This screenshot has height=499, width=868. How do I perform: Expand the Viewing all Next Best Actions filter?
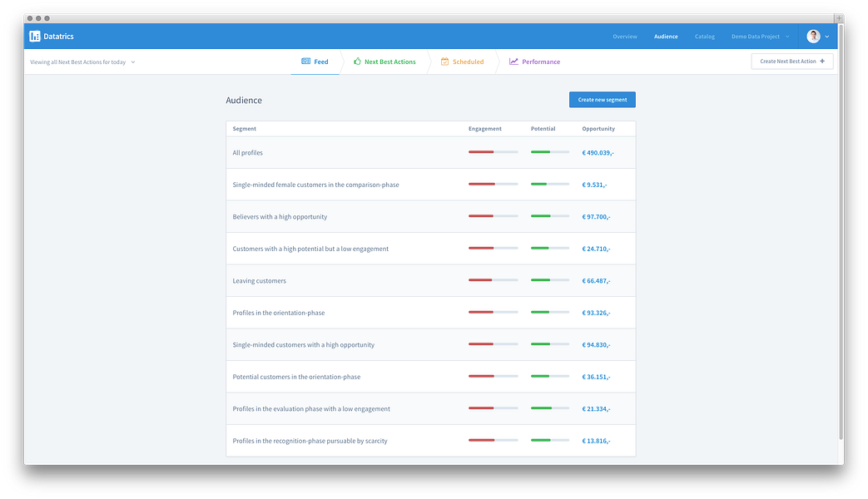[82, 62]
